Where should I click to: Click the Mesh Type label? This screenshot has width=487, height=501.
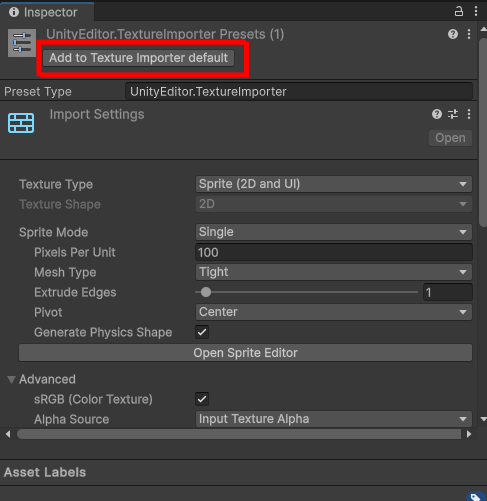(65, 272)
